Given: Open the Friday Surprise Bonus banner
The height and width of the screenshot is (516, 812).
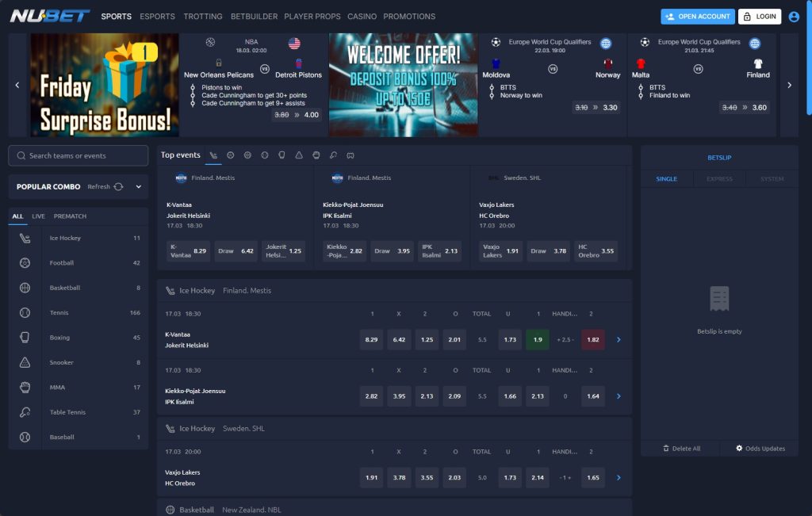Looking at the screenshot, I should (x=104, y=85).
